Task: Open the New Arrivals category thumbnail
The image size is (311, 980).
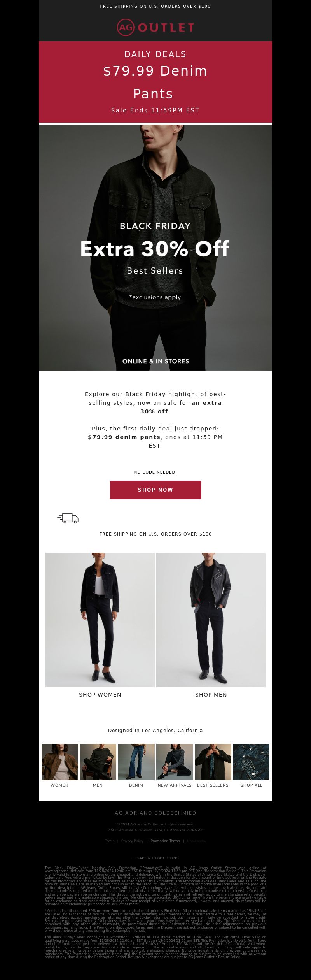Action: pos(175,762)
